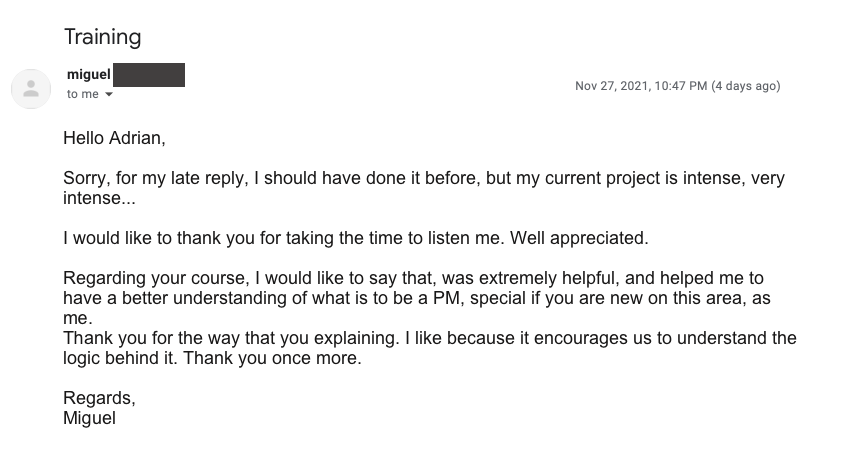Click the "(4 days ago)" relative time
Viewport: 843px width, 470px height.
click(x=745, y=86)
